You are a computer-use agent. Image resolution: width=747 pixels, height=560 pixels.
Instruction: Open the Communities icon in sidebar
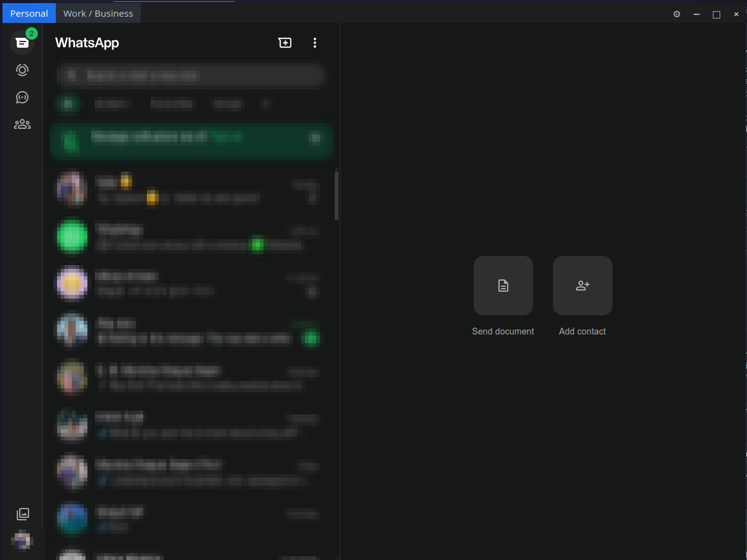point(22,125)
